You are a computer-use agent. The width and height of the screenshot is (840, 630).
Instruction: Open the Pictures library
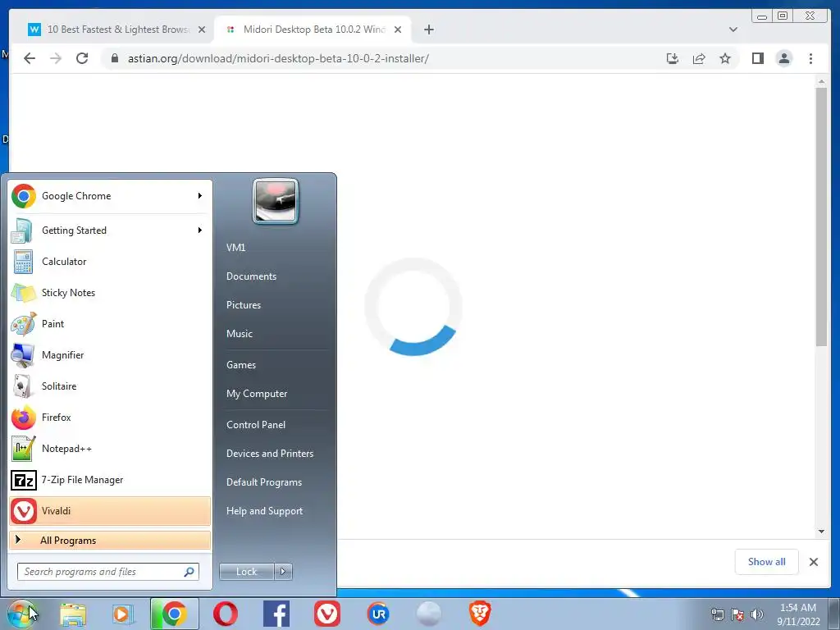(243, 305)
